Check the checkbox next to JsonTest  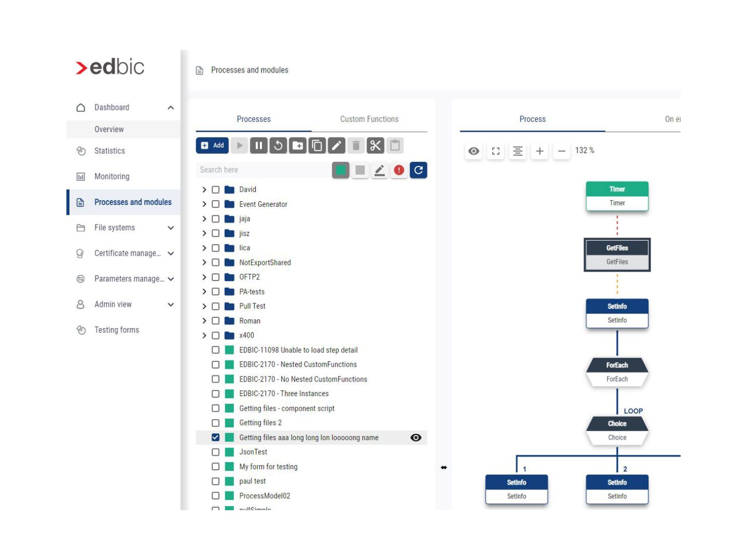(216, 452)
